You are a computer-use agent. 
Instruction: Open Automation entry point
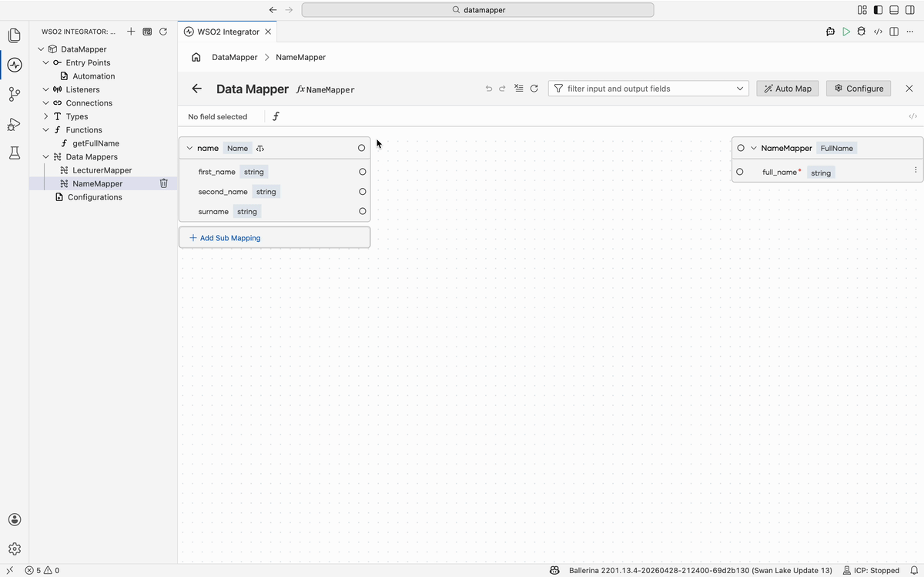[93, 76]
